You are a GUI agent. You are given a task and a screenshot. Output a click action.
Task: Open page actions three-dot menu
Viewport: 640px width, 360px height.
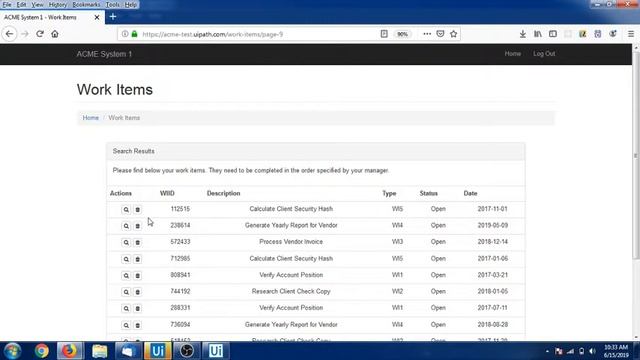427,34
